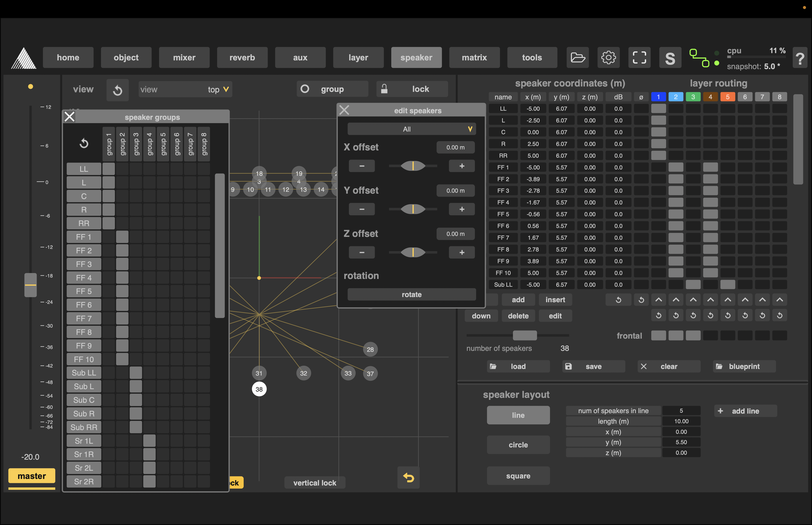Open help with the question mark icon
Viewport: 812px width, 525px height.
coord(800,58)
